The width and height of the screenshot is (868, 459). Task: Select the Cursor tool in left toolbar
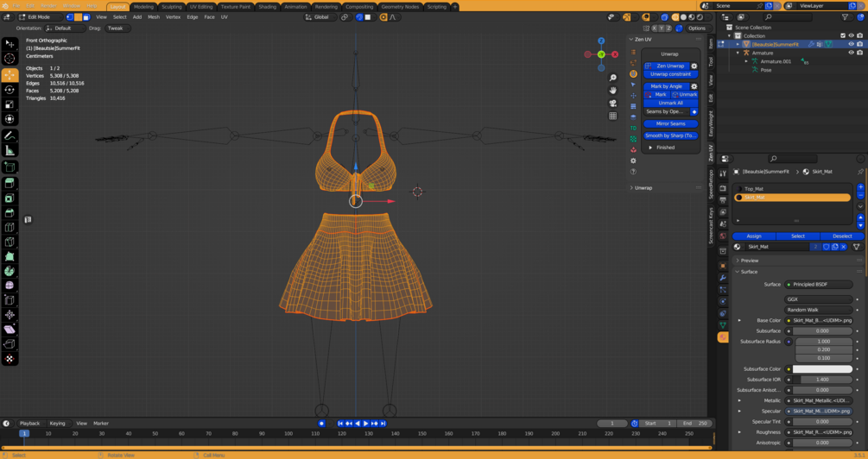10,59
